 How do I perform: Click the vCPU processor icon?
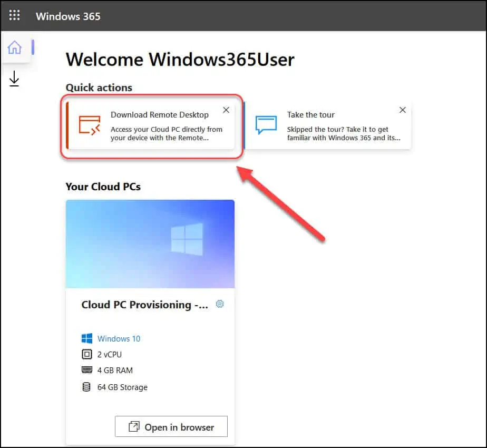[x=86, y=354]
